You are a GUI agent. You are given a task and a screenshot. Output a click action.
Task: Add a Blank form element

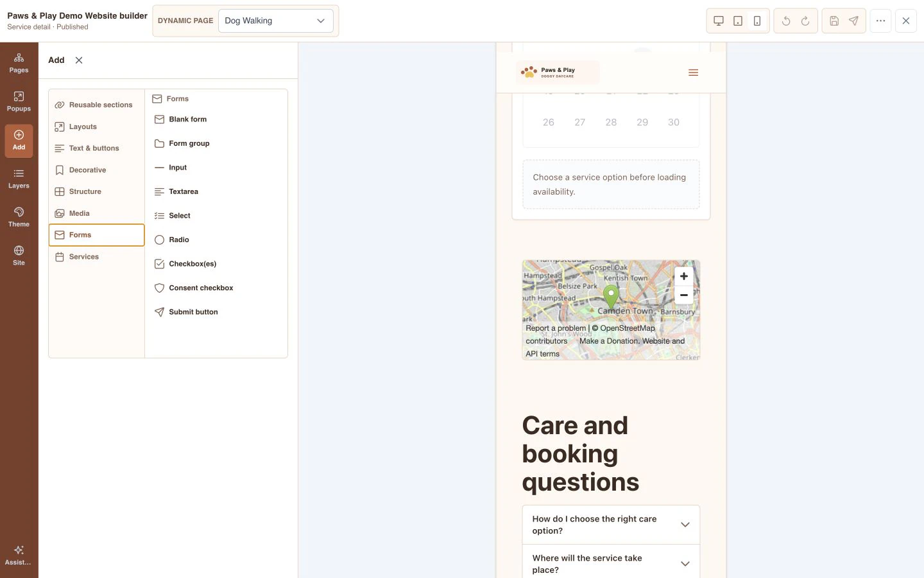point(216,119)
